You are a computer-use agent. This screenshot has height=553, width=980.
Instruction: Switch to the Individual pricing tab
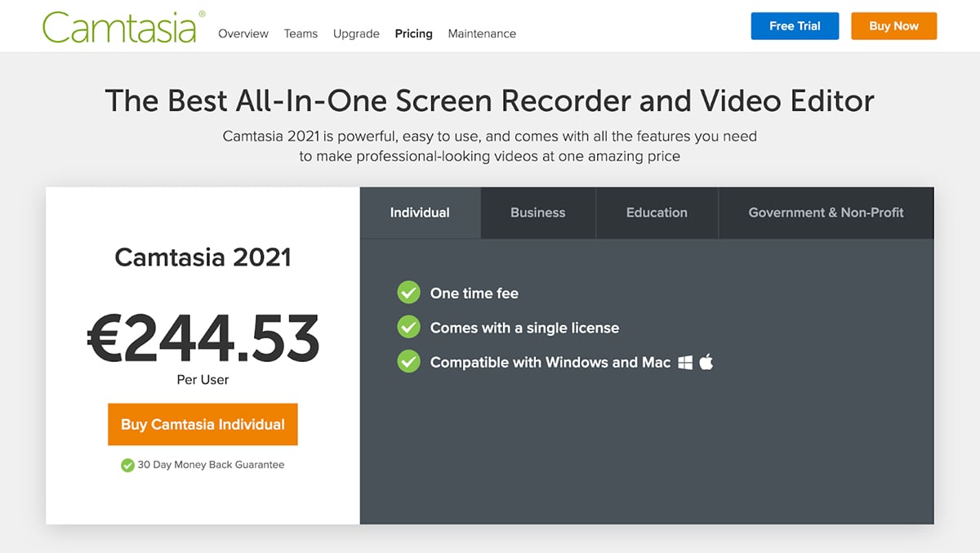(420, 212)
